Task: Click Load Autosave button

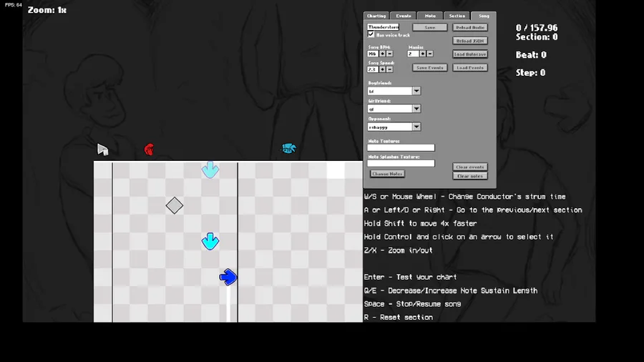Action: point(470,54)
